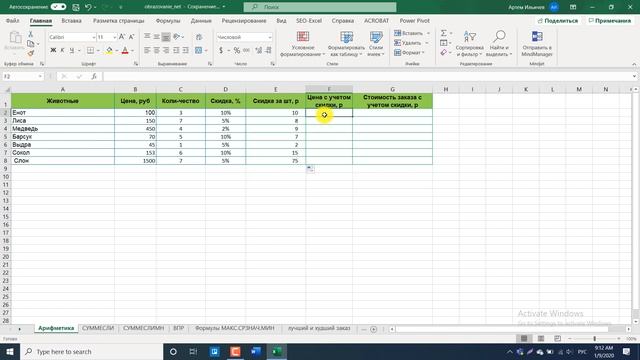Open Find and Select (Найти и выделить)
This screenshot has width=640, height=360.
[x=499, y=43]
